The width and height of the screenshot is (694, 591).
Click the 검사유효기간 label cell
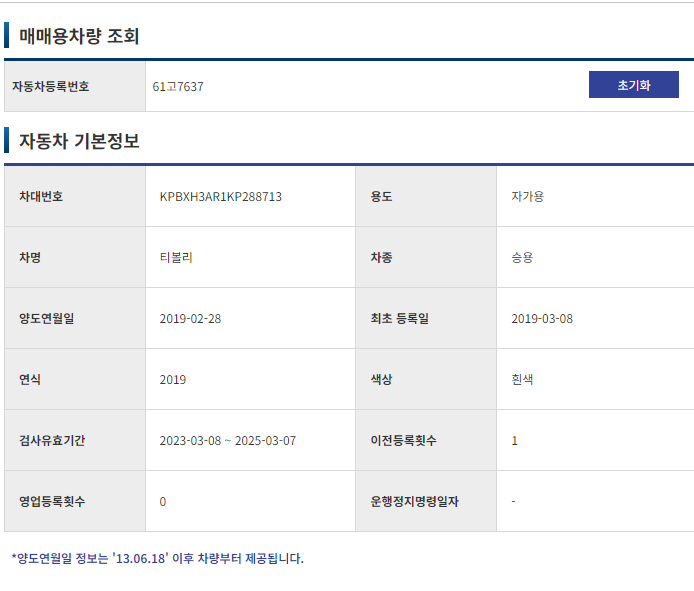[75, 440]
